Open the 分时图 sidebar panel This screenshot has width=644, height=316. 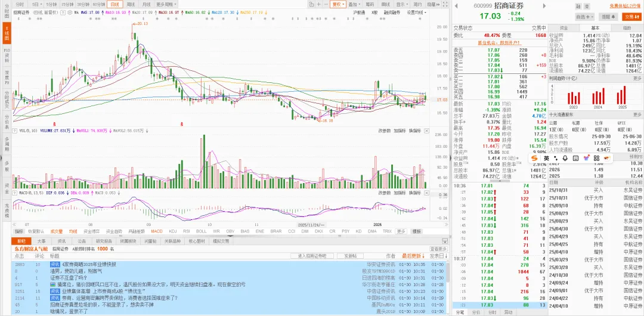(x=7, y=10)
